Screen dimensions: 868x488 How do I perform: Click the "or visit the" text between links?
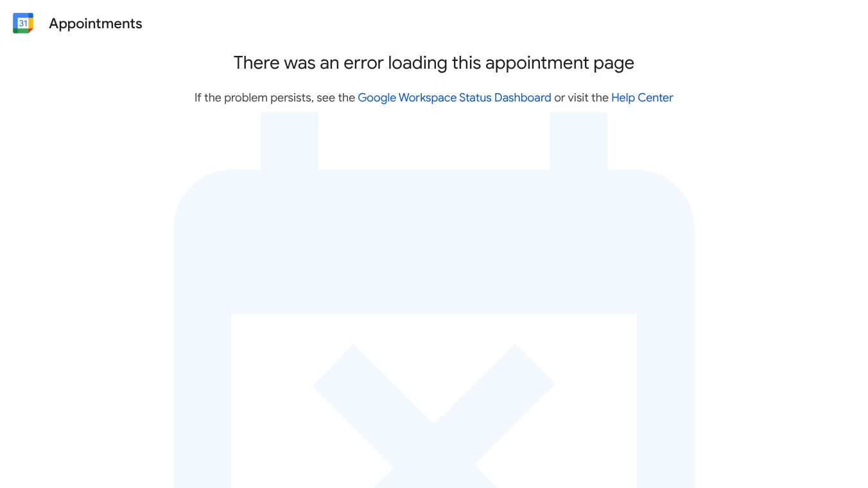pos(581,98)
